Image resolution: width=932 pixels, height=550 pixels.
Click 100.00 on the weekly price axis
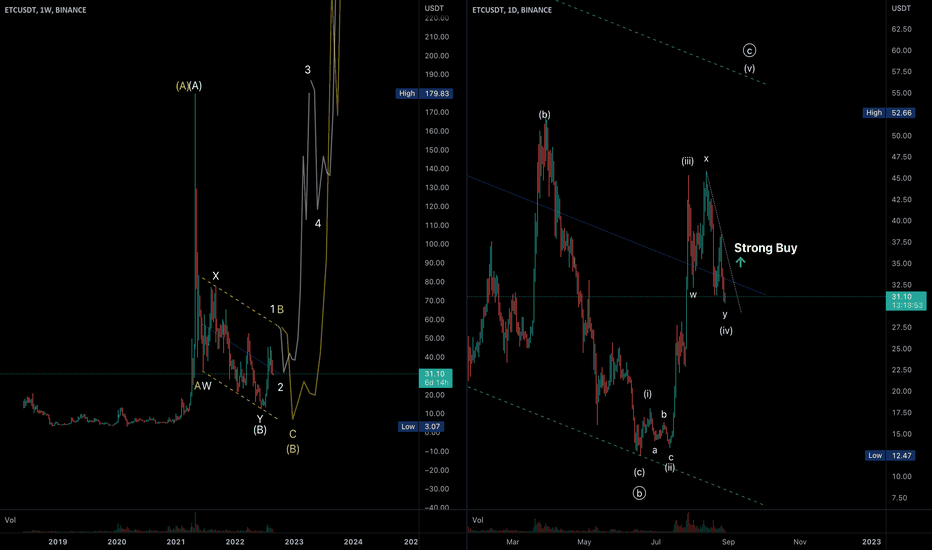(437, 244)
